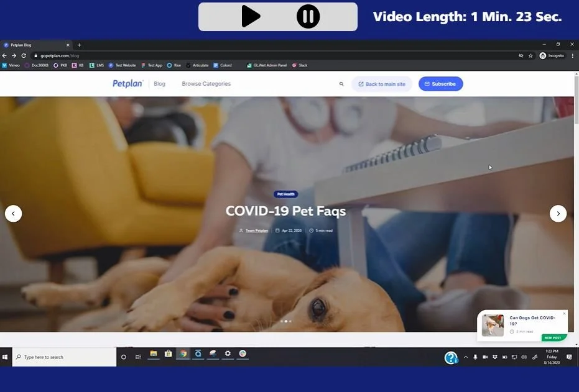Viewport: 579px width, 392px height.
Task: Open the GL.iNet Admin Panel bookmark
Action: [267, 65]
